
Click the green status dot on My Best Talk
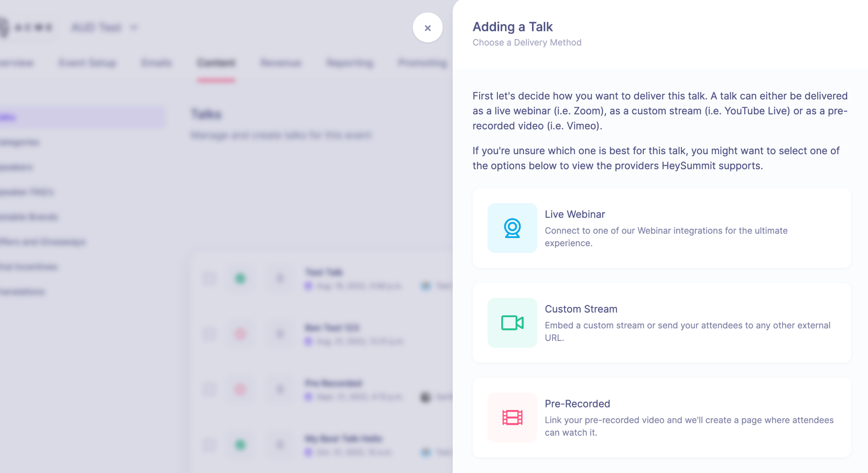click(240, 445)
